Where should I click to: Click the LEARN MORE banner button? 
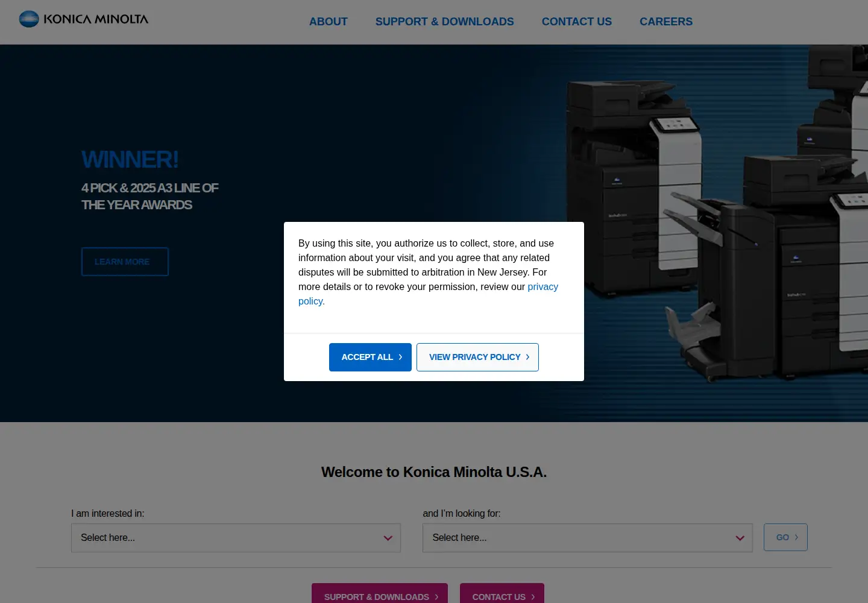[x=125, y=262]
